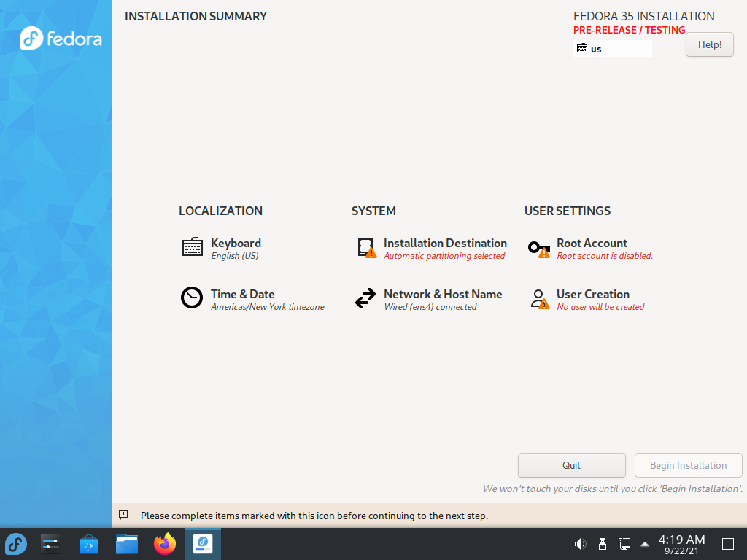747x560 pixels.
Task: Expand the hidden system tray icons arrow
Action: (645, 544)
